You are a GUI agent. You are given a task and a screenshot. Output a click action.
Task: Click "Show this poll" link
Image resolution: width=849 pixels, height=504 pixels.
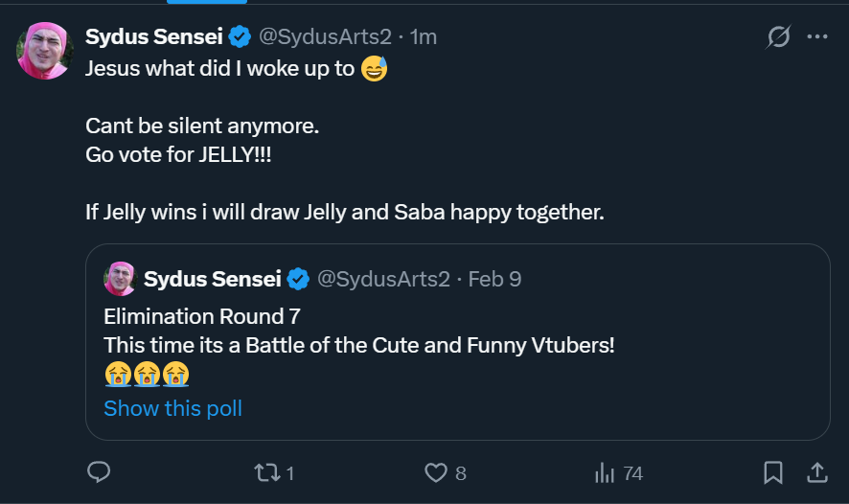pos(172,408)
